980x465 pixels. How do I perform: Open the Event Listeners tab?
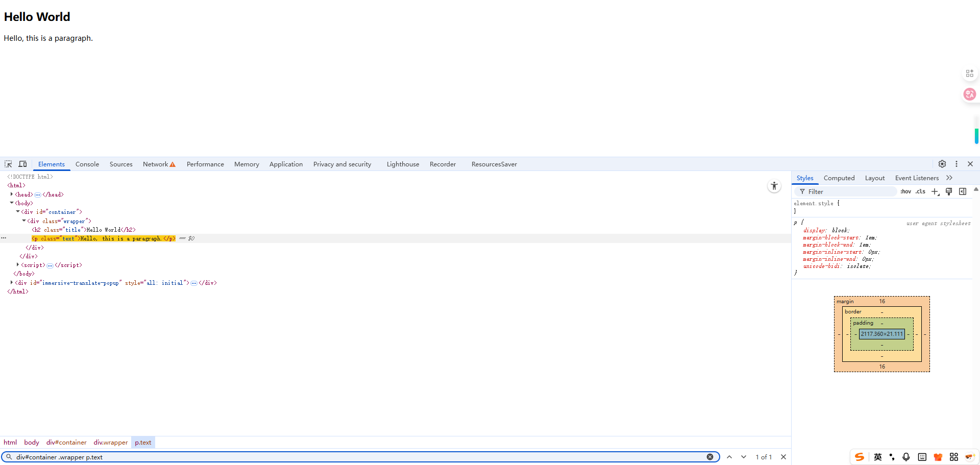[917, 178]
